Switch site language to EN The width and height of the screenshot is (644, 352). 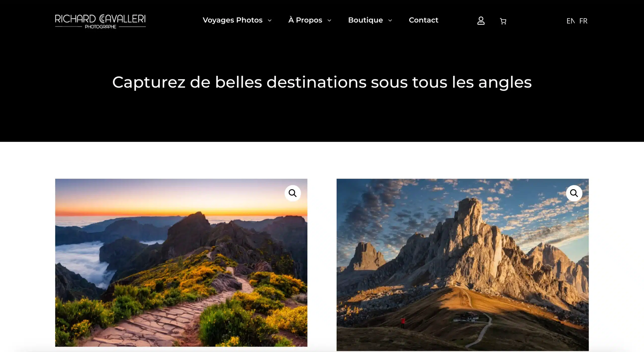pos(571,21)
